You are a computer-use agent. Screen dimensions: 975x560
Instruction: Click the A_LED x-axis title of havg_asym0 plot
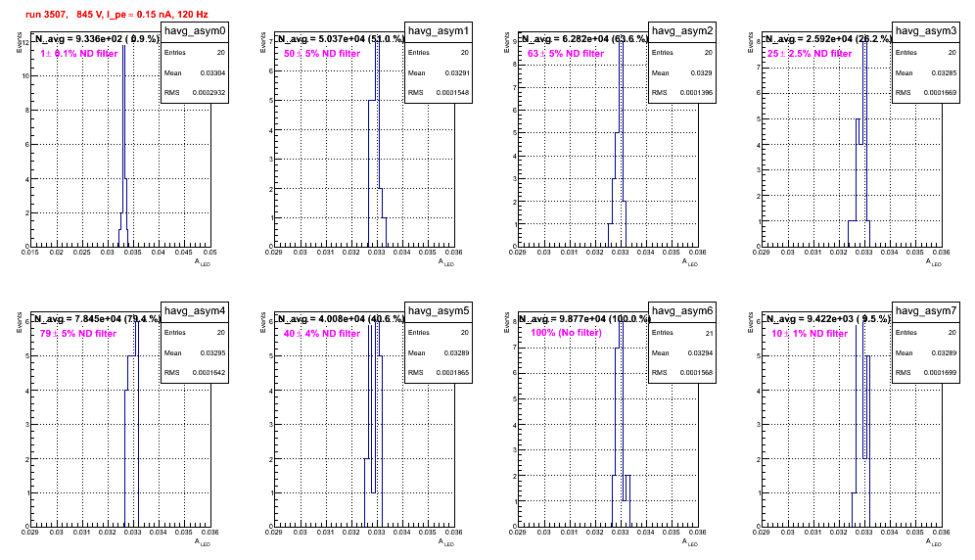(x=203, y=262)
